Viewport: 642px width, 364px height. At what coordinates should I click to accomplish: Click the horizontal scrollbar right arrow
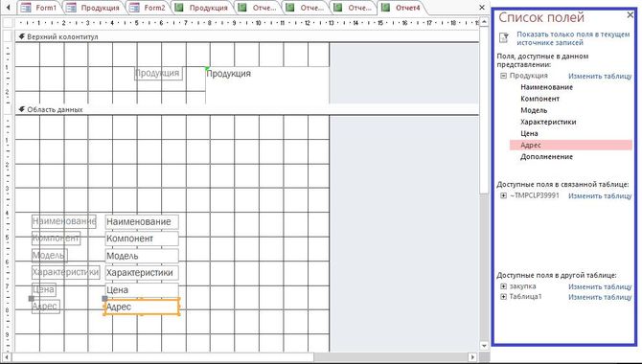(x=472, y=357)
